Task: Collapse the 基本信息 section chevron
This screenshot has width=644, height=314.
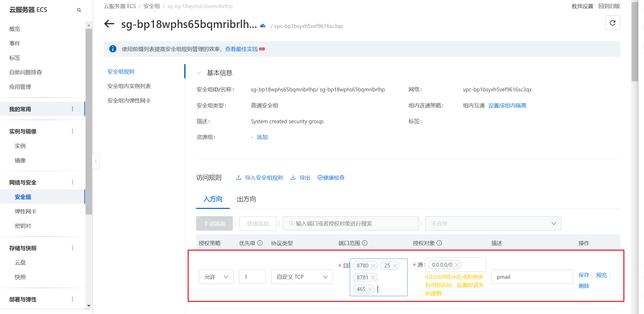Action: click(199, 73)
